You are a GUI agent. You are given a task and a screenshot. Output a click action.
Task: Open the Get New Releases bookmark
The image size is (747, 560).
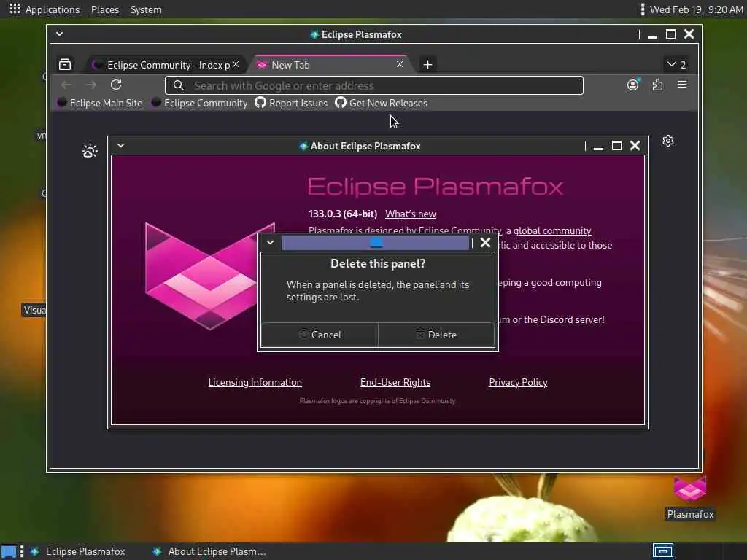coord(381,103)
